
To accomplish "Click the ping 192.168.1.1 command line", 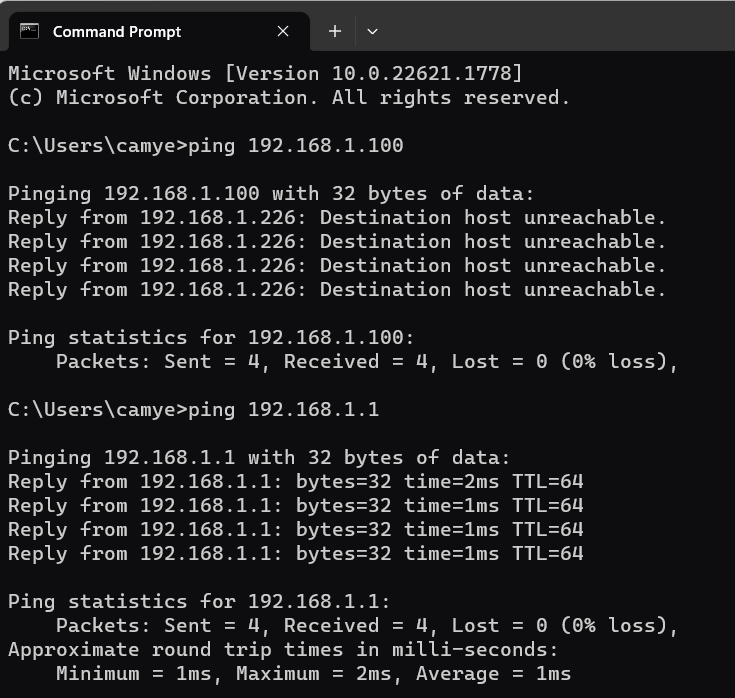I will click(194, 410).
